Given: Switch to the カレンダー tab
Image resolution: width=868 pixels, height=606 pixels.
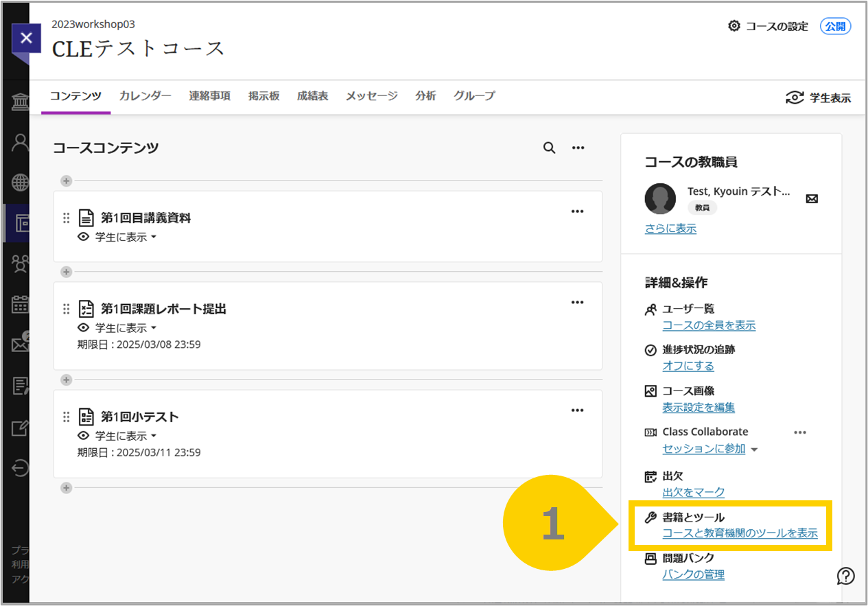Looking at the screenshot, I should (x=145, y=96).
